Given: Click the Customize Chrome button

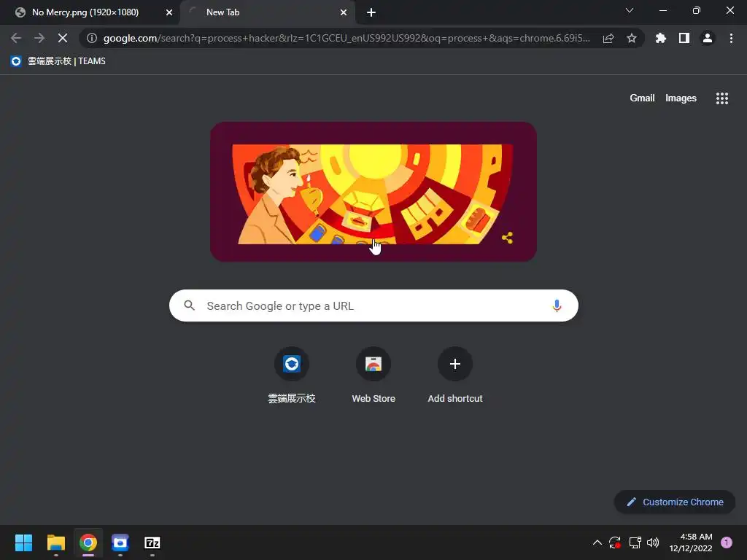Looking at the screenshot, I should 675,502.
